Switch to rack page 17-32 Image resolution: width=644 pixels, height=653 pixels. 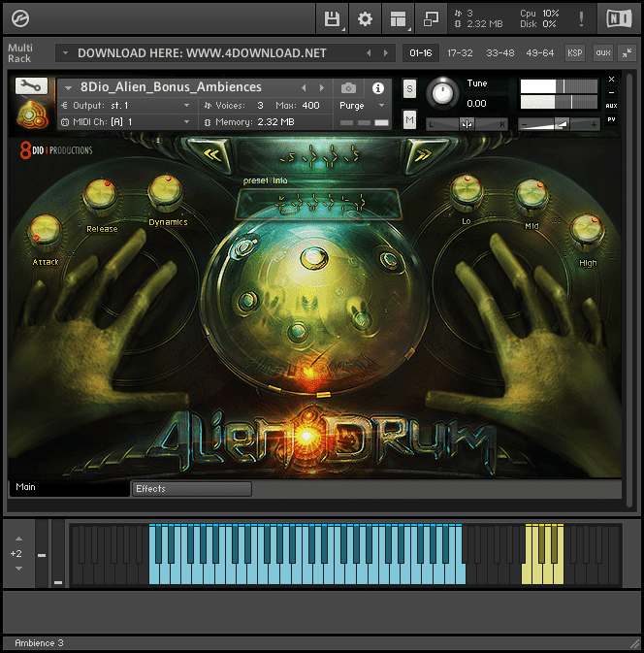pos(460,53)
